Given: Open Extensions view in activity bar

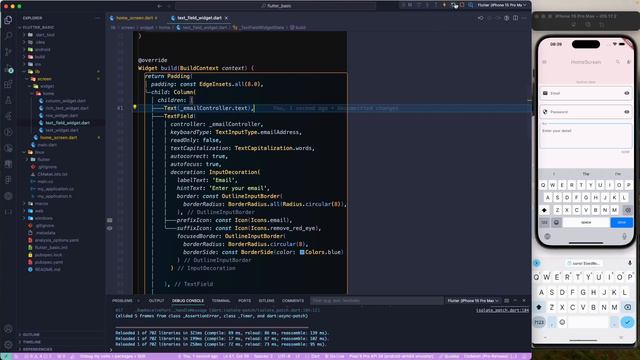Looking at the screenshot, I should click(8, 84).
